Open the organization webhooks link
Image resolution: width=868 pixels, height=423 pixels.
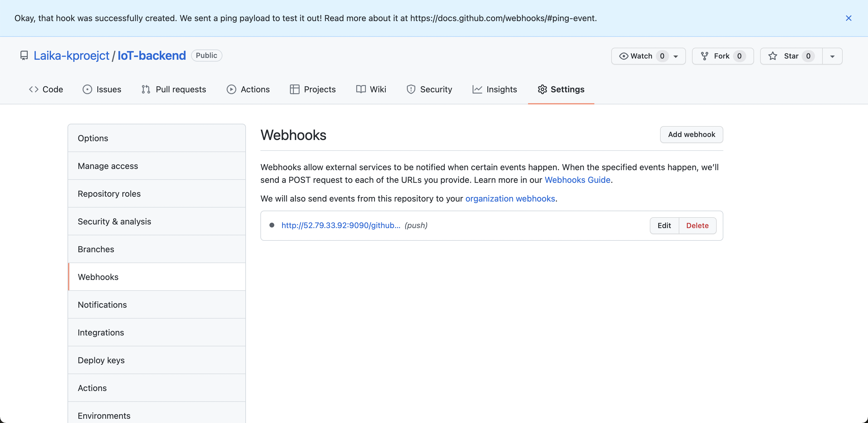pos(510,198)
